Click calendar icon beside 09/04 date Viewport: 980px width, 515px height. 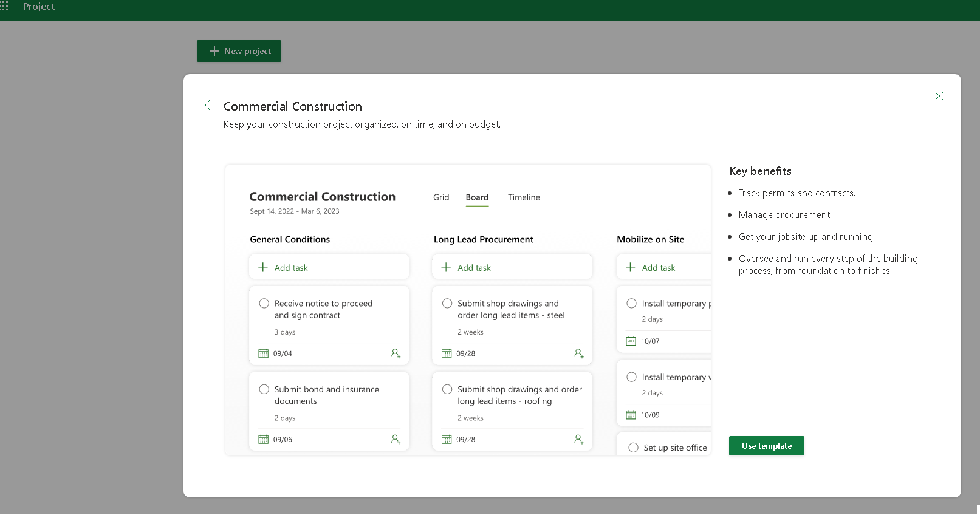click(263, 353)
